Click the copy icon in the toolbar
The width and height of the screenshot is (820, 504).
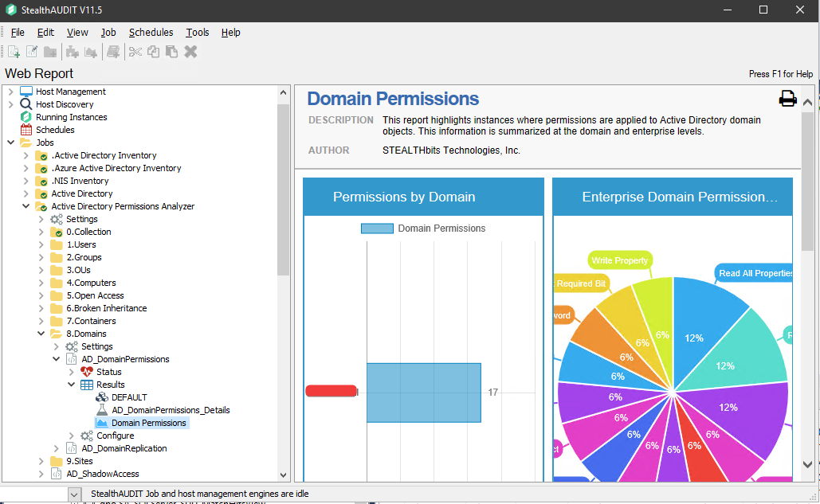coord(152,51)
